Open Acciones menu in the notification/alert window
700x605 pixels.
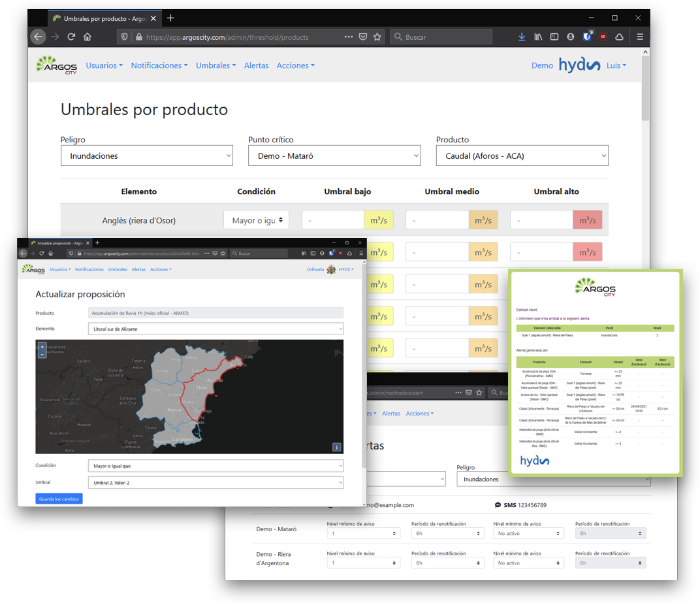click(420, 414)
